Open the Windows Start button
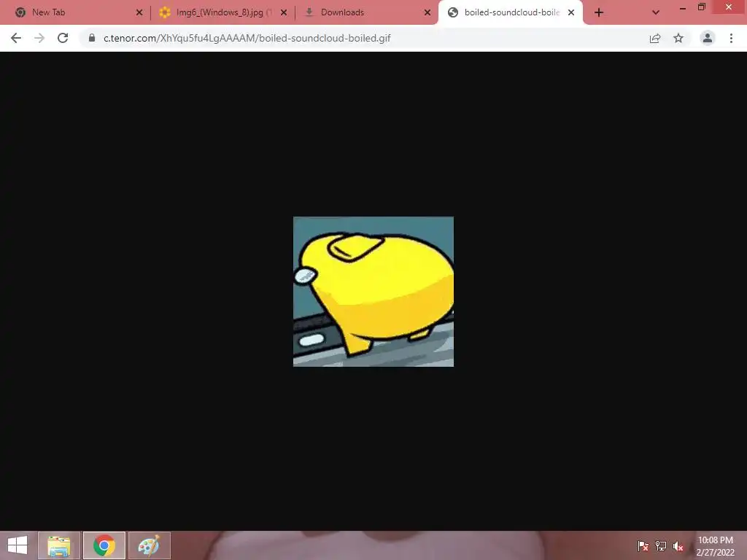747x560 pixels. coord(18,545)
